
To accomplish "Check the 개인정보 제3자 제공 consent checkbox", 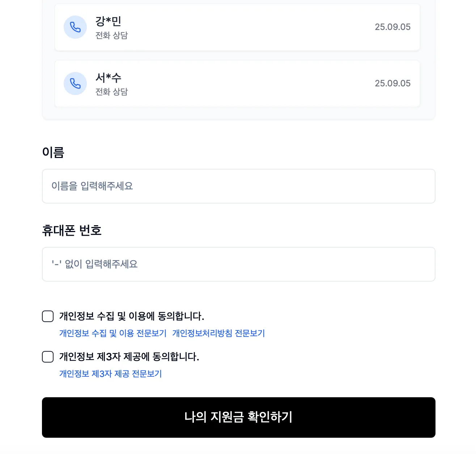I will 47,357.
